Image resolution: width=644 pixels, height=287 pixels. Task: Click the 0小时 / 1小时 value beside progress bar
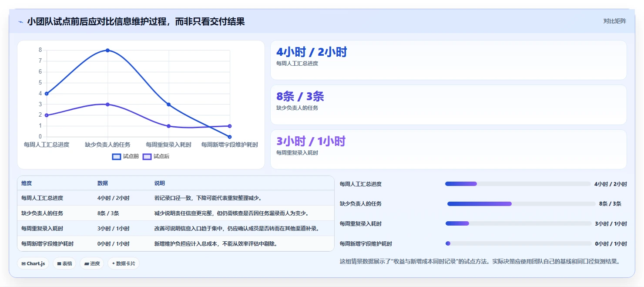[611, 244]
